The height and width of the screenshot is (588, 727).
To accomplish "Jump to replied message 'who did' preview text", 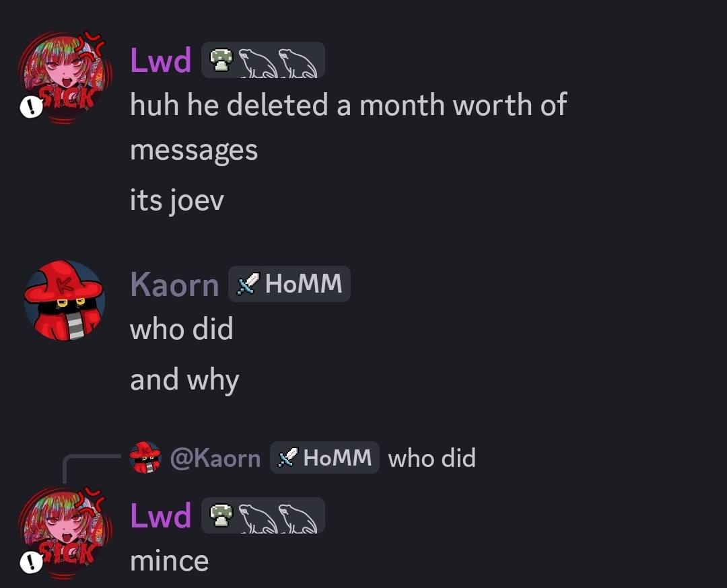I will tap(431, 457).
